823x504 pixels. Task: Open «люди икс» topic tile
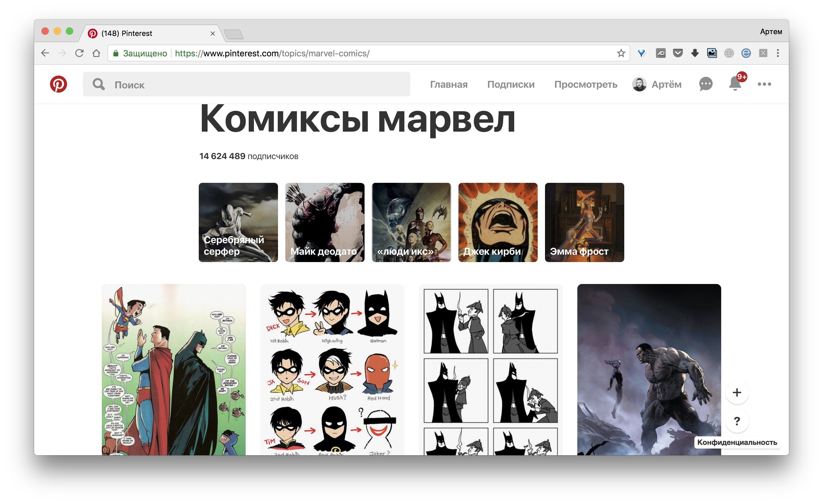coord(411,222)
